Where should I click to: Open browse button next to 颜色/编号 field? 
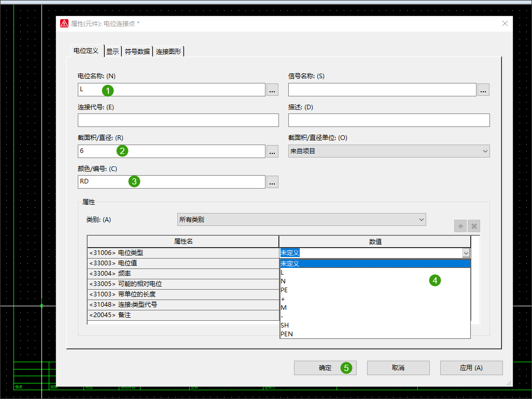(272, 182)
